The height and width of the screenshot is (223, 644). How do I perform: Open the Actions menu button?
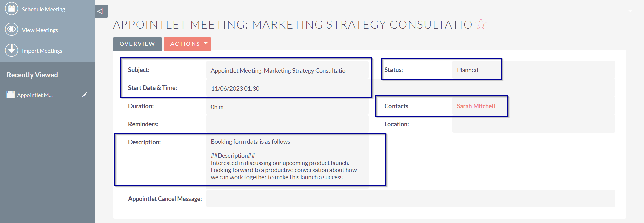click(187, 44)
